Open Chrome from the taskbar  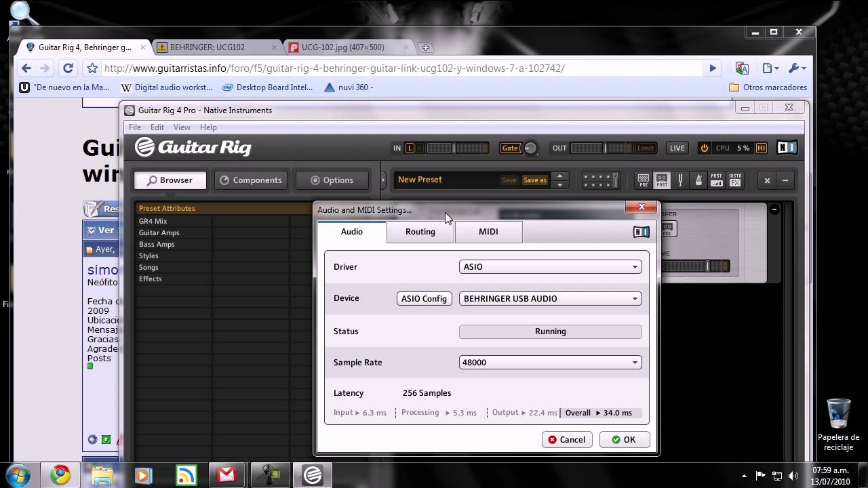(x=60, y=475)
